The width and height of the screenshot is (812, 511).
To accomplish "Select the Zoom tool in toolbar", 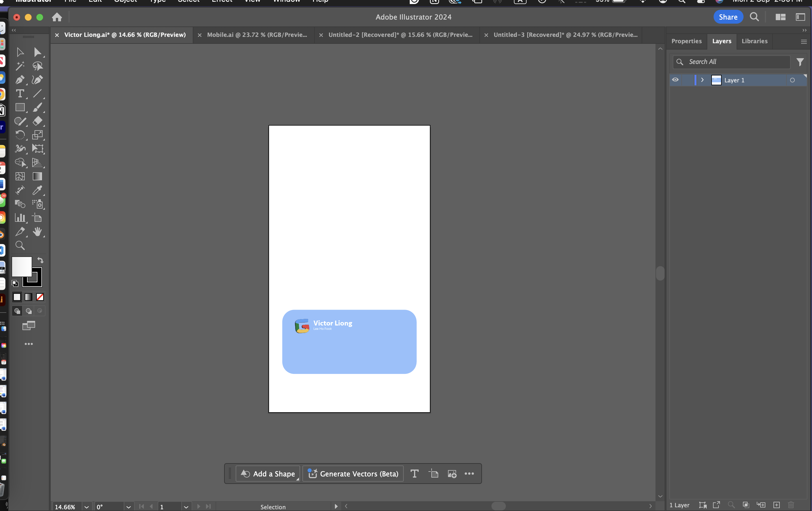I will 20,245.
